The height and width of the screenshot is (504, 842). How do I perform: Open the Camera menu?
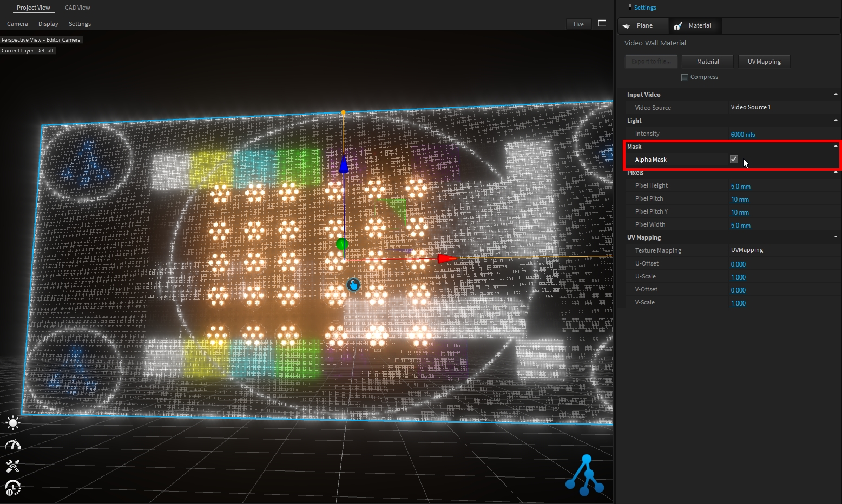[17, 24]
